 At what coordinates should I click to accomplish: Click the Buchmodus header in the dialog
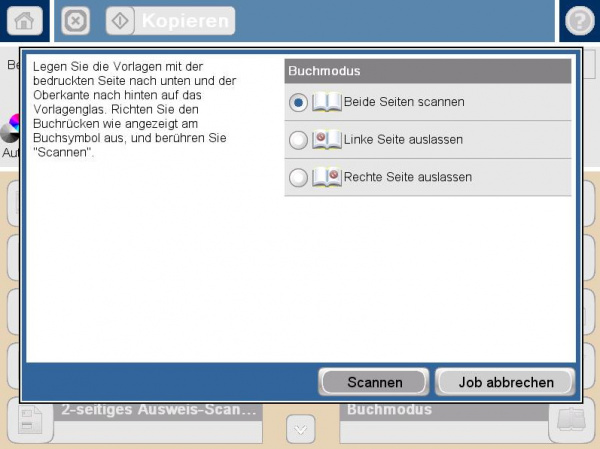(428, 71)
